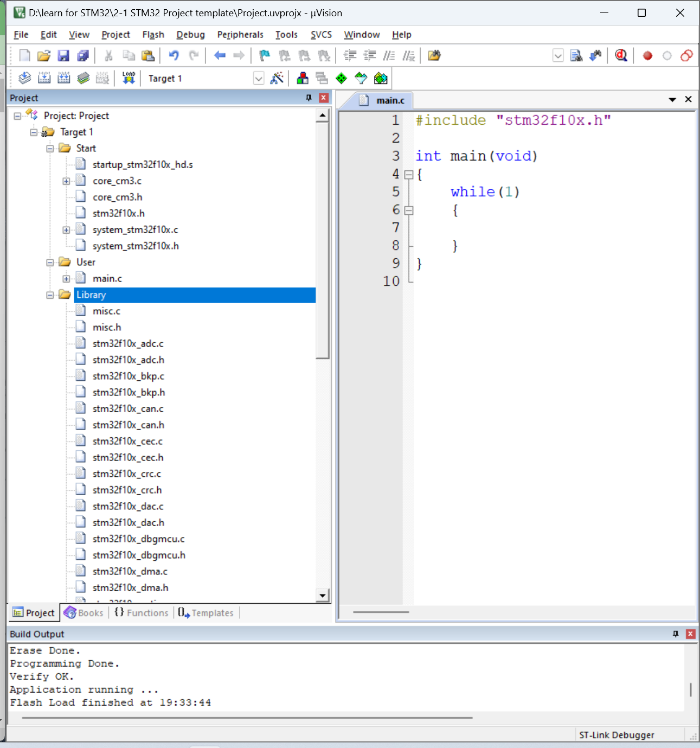Expand the main.c node in the project tree
700x748 pixels.
66,279
